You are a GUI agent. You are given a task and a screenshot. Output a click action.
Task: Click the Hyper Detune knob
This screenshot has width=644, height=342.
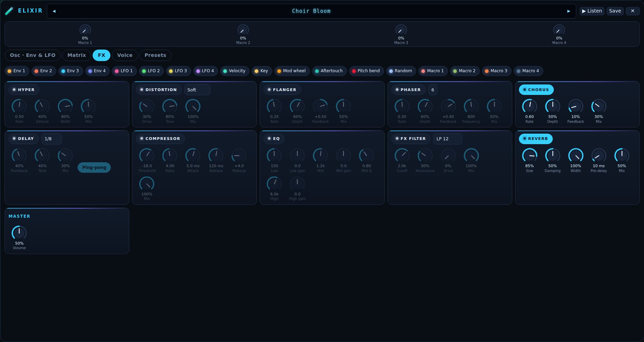[42, 106]
